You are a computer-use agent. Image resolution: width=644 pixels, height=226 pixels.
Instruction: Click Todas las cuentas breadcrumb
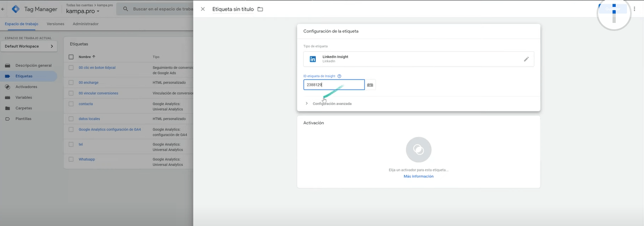[x=78, y=4]
